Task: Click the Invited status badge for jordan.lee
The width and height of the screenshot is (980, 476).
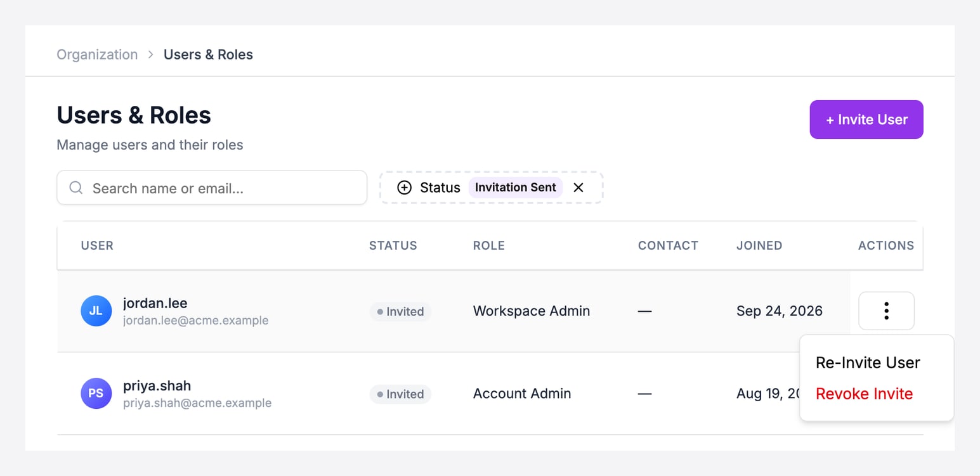Action: (400, 311)
